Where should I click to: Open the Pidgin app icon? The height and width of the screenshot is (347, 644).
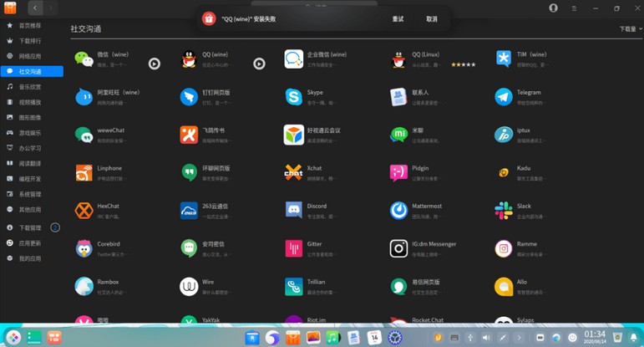[x=398, y=173]
